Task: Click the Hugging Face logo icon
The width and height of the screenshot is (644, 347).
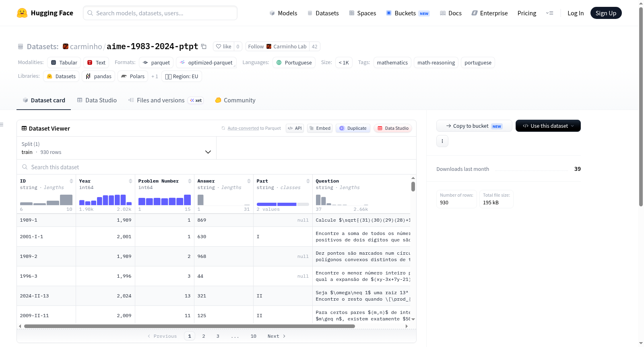Action: pyautogui.click(x=22, y=13)
